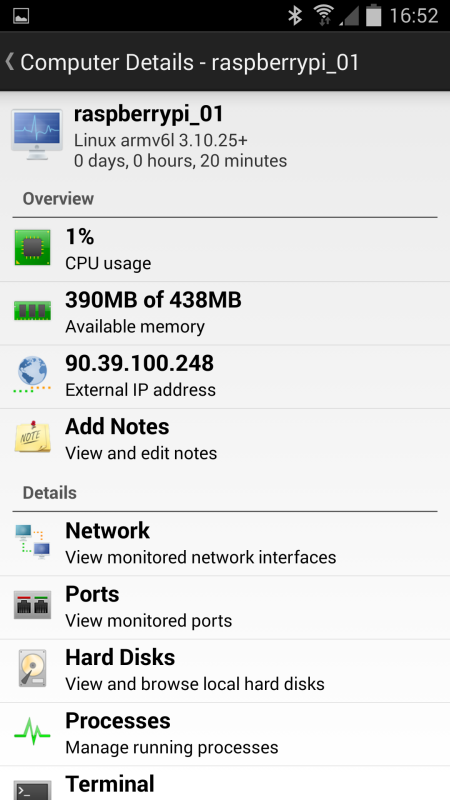The image size is (450, 800).
Task: Tap the Bluetooth icon in status bar
Action: tap(295, 15)
